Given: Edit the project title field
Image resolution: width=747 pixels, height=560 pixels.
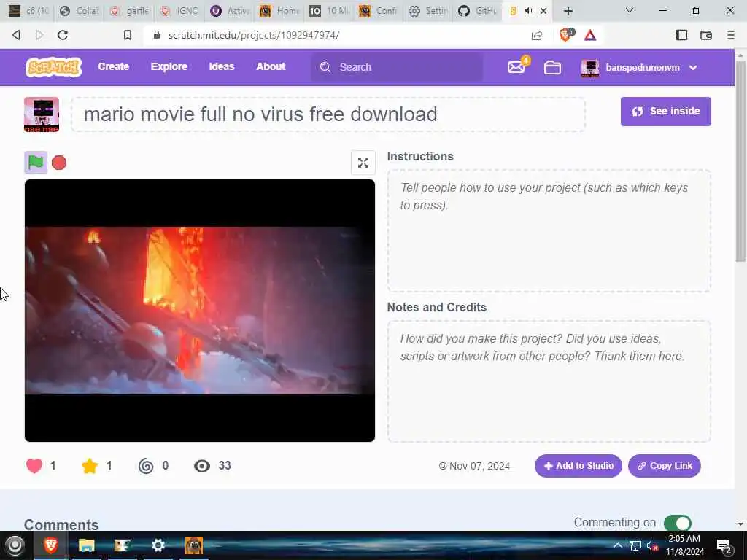Looking at the screenshot, I should [x=328, y=114].
